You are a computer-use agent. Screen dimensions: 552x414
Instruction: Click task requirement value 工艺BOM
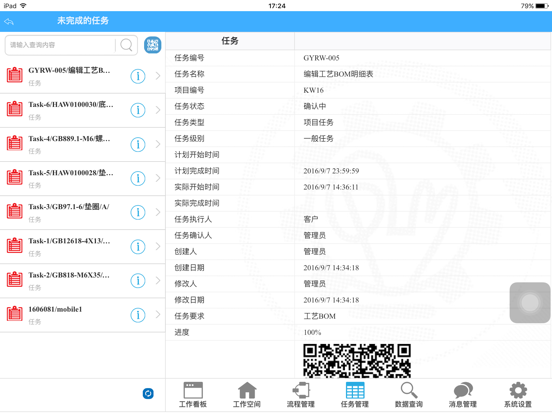pos(320,316)
